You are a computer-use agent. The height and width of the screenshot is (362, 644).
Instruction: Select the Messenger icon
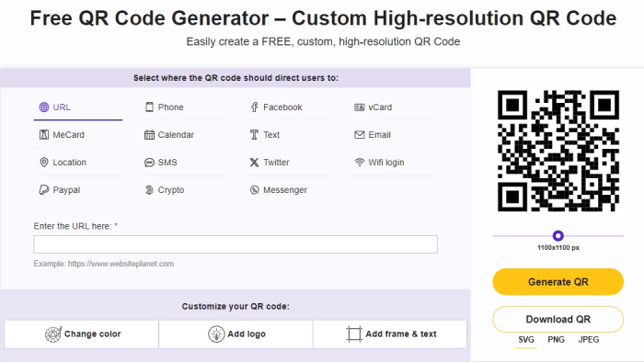[x=255, y=190]
